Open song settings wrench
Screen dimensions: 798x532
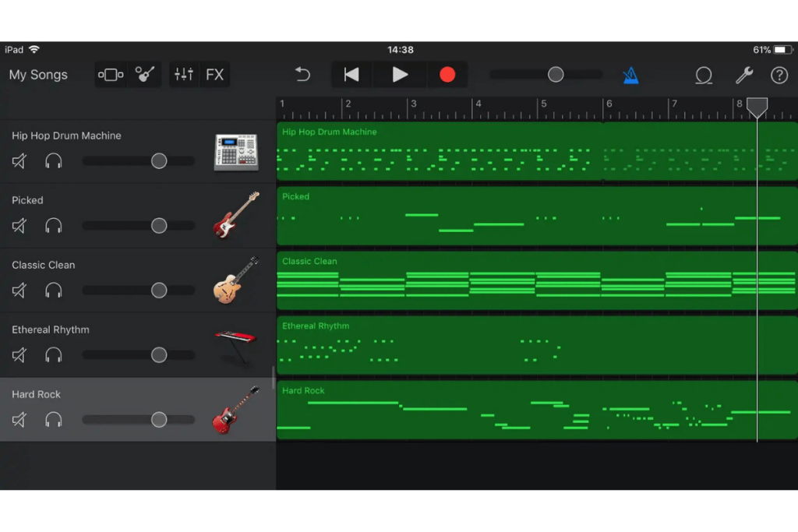744,76
